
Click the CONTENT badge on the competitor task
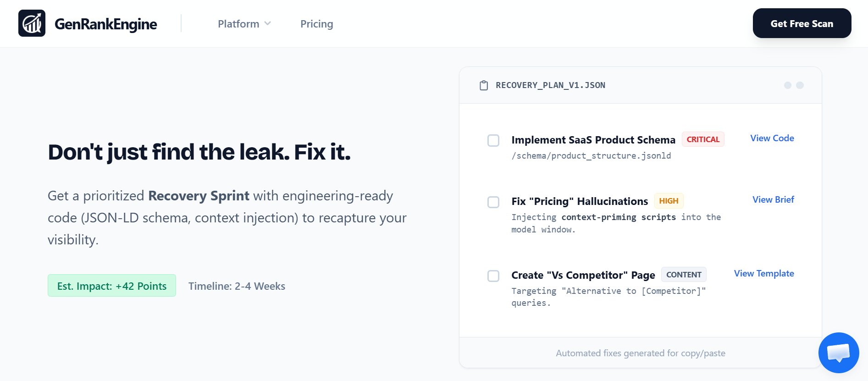[x=684, y=274]
